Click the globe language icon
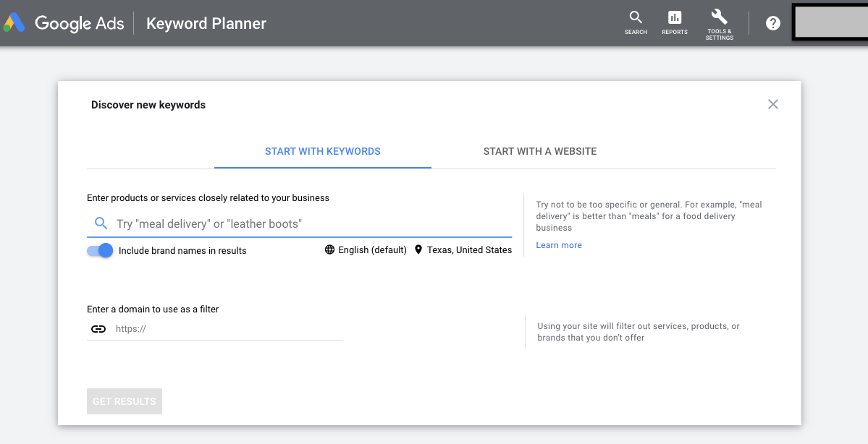This screenshot has height=444, width=868. point(330,250)
